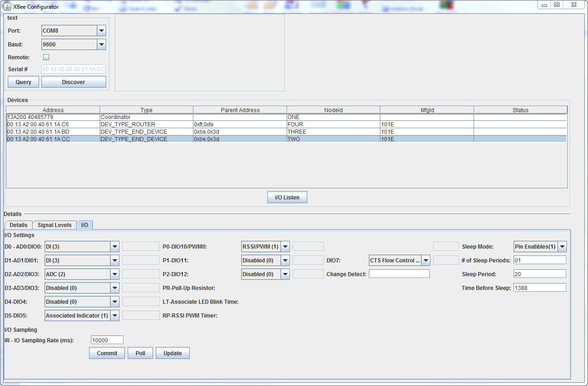The width and height of the screenshot is (588, 386).
Task: Switch to the Signal Levels tab
Action: coord(54,225)
